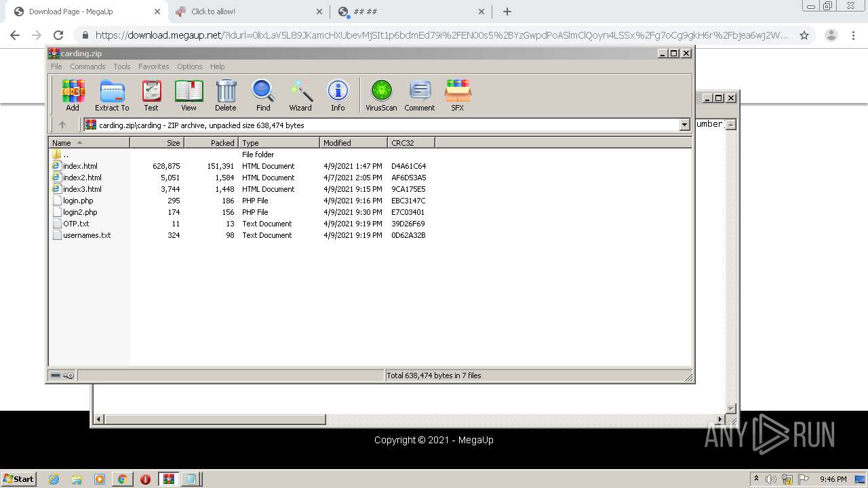Open the View tool in WinRAR
The height and width of the screenshot is (488, 868).
pos(189,95)
